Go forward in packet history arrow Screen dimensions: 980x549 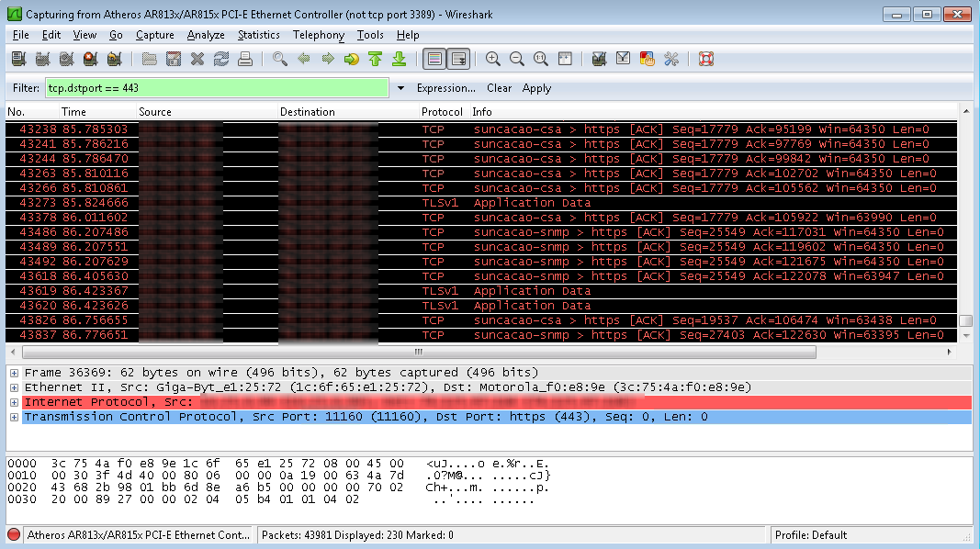tap(328, 59)
